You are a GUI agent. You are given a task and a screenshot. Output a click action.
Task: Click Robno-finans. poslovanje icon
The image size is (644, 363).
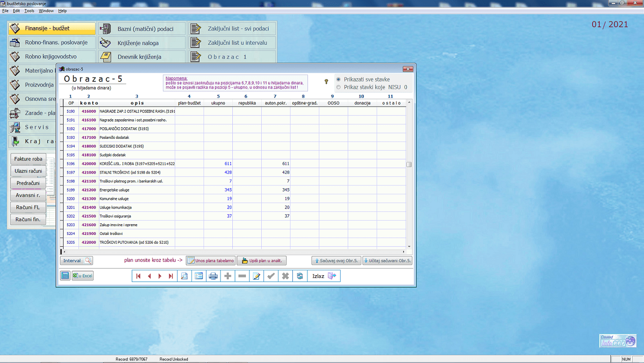(x=15, y=43)
